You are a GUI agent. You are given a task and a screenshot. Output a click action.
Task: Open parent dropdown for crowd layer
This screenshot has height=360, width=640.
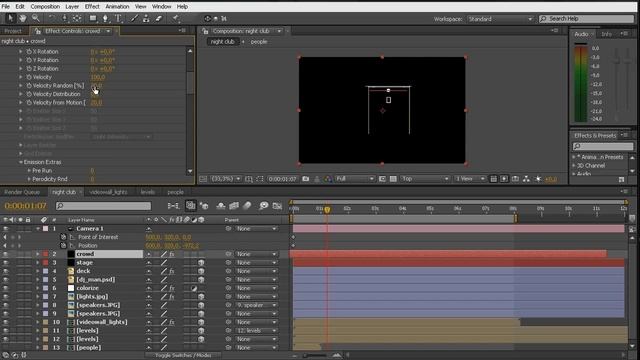(x=257, y=254)
